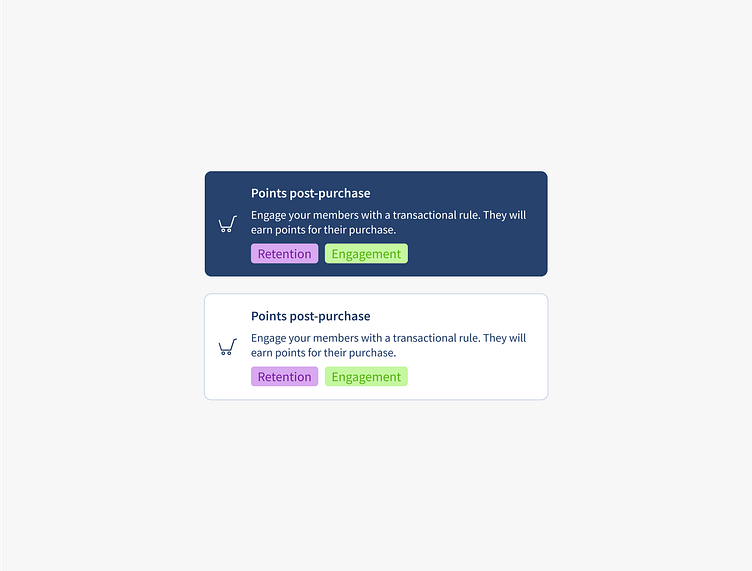Viewport: 752px width, 571px height.
Task: Select the Engagement tag on the dark card
Action: (366, 254)
